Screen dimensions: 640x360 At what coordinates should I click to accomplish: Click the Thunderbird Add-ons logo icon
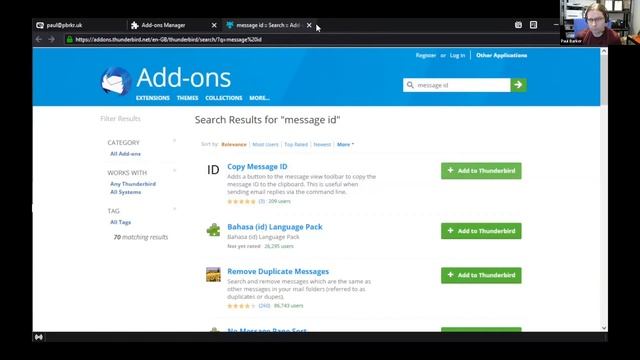(116, 81)
